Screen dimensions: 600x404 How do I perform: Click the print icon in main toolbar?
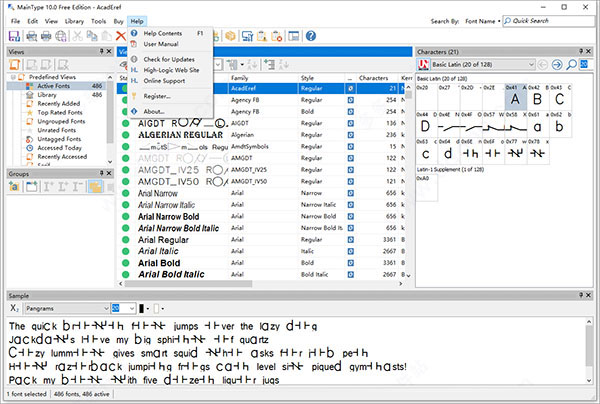coord(45,36)
